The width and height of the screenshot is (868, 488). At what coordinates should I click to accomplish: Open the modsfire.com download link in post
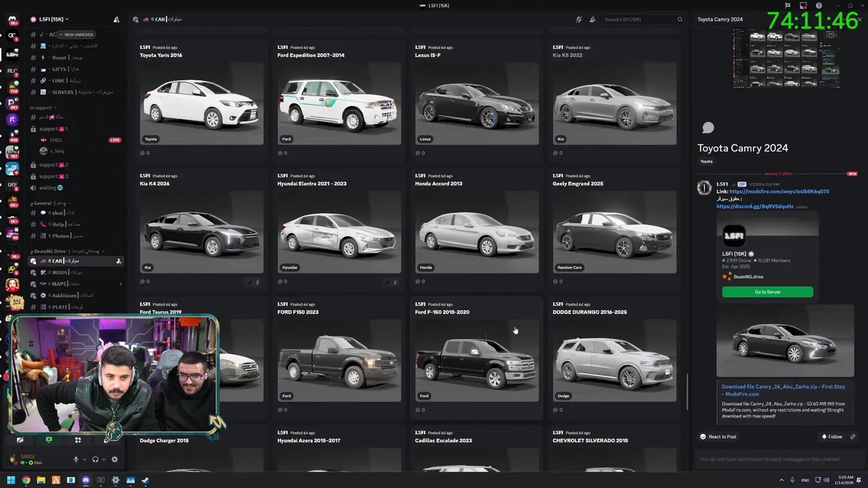click(779, 191)
